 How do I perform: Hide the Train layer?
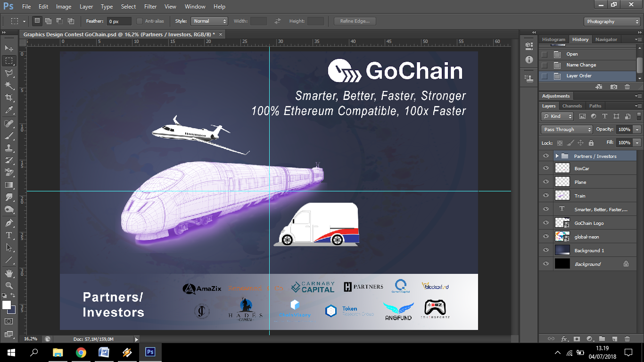pyautogui.click(x=546, y=196)
